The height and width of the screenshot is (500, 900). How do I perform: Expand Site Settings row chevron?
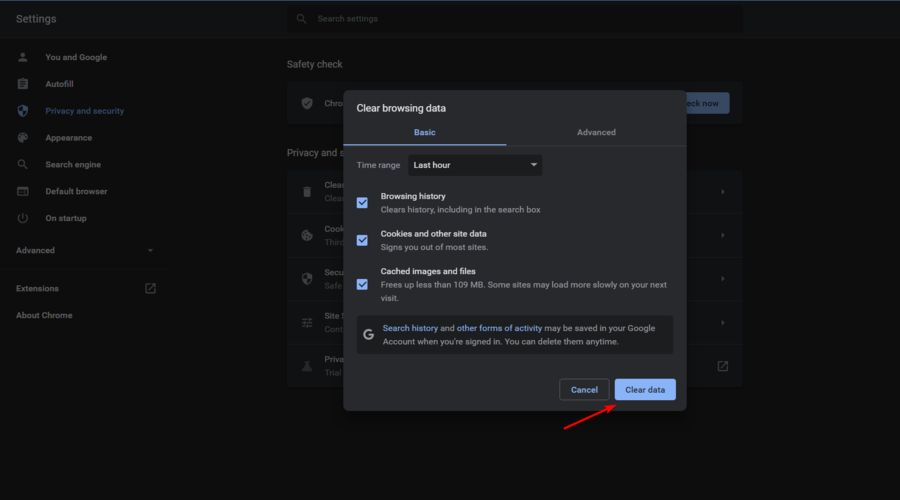(723, 323)
